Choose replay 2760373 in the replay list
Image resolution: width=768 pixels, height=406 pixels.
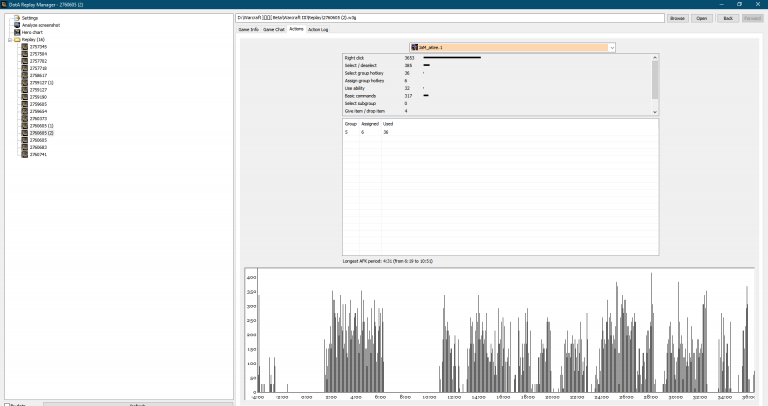pos(38,118)
